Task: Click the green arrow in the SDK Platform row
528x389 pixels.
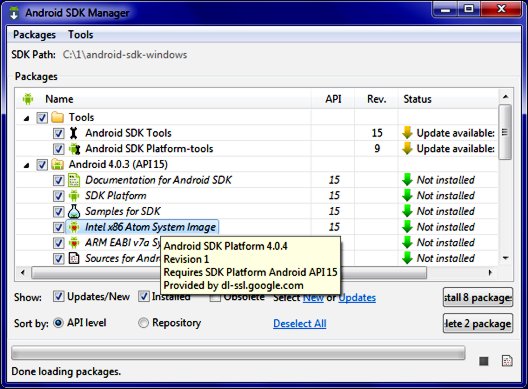Action: point(407,195)
